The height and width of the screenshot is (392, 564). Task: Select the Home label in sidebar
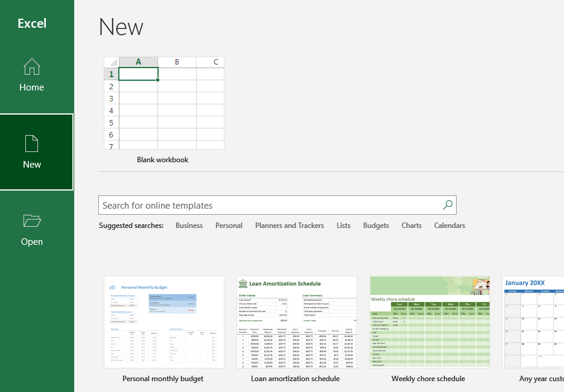click(x=31, y=87)
